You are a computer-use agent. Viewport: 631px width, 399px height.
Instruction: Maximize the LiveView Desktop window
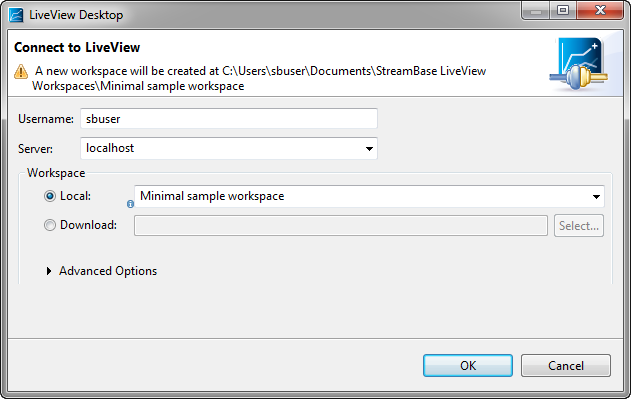(563, 10)
